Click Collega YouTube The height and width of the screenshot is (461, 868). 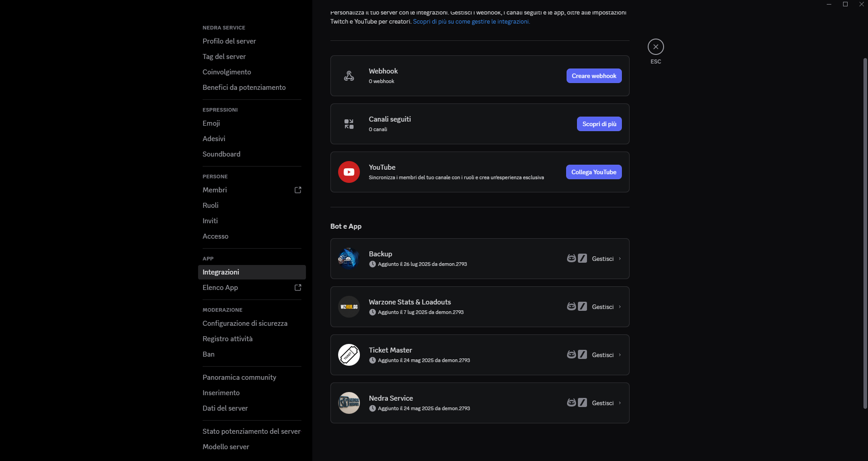594,172
